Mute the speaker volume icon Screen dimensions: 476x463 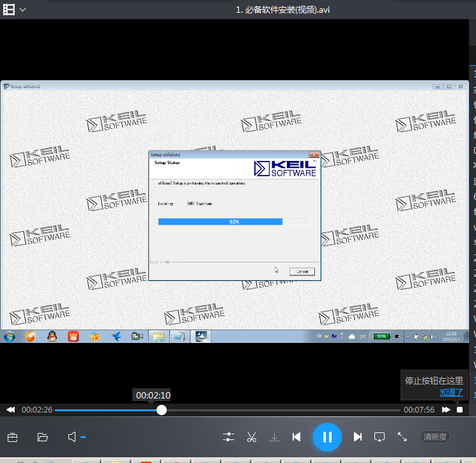click(x=72, y=437)
